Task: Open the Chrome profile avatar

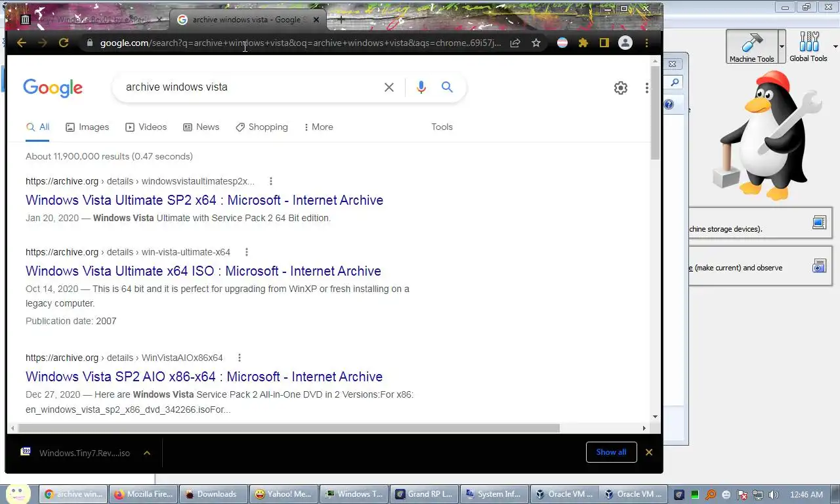Action: (x=625, y=43)
